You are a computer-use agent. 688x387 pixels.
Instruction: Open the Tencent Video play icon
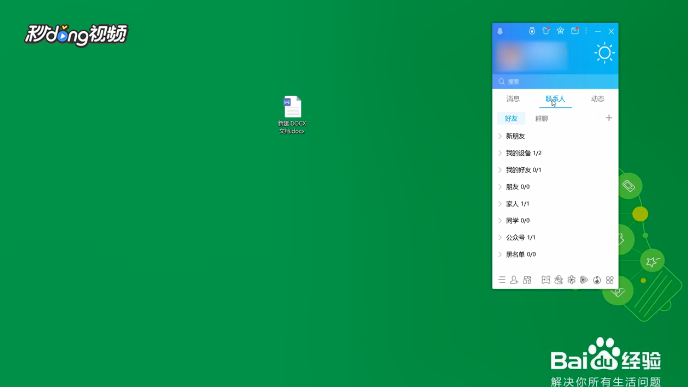coord(584,280)
